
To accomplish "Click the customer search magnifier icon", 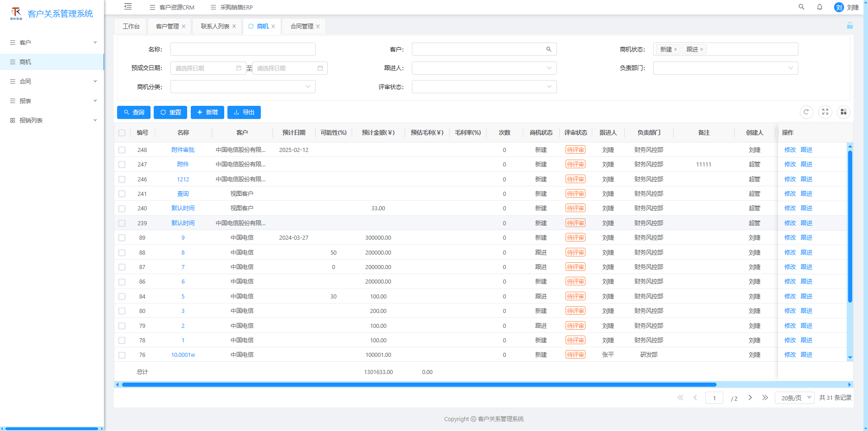I will pos(549,49).
